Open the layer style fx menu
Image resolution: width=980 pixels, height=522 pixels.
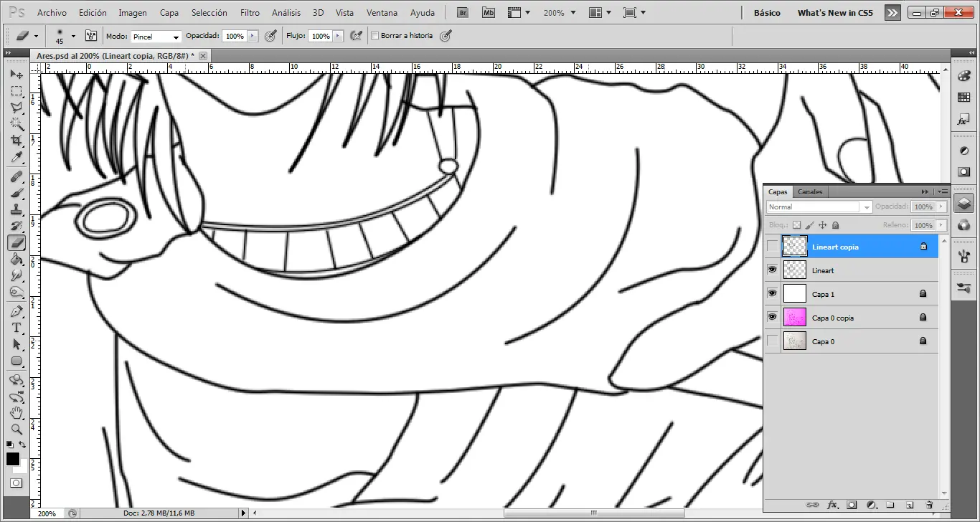[x=833, y=505]
